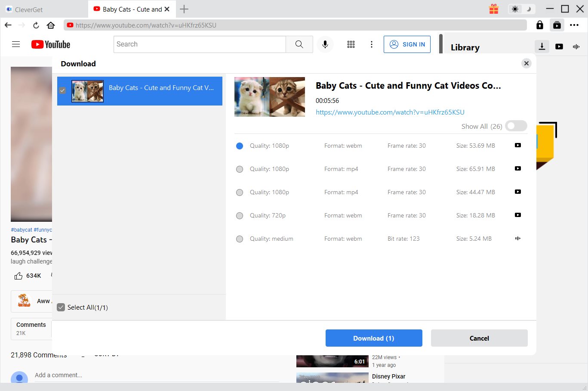Open the YouTube hamburger menu

(x=16, y=44)
